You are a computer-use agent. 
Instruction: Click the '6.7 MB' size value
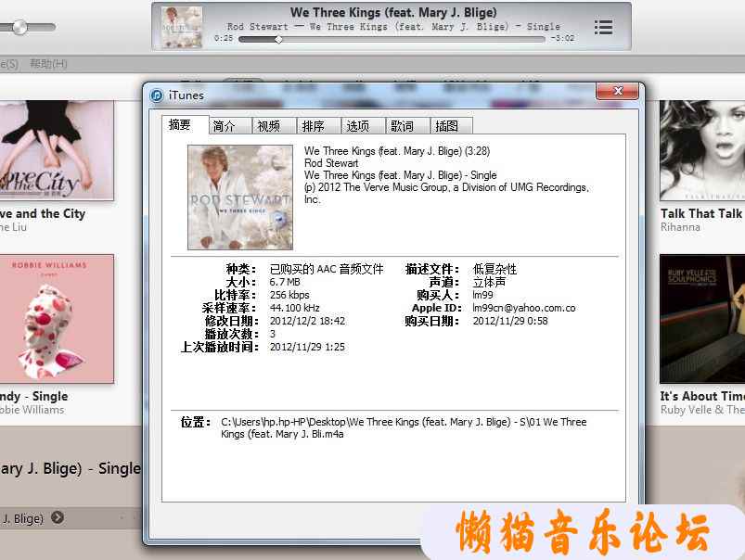point(285,282)
